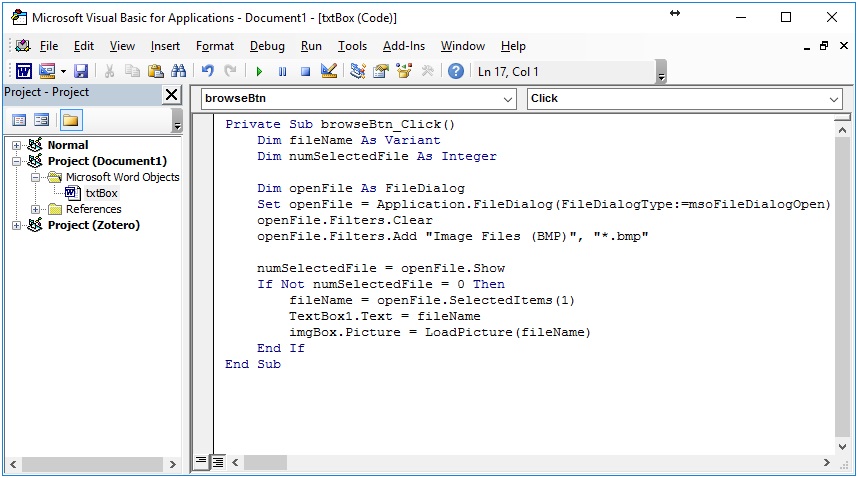
Task: Click the code window scroll up arrow
Action: click(x=842, y=130)
